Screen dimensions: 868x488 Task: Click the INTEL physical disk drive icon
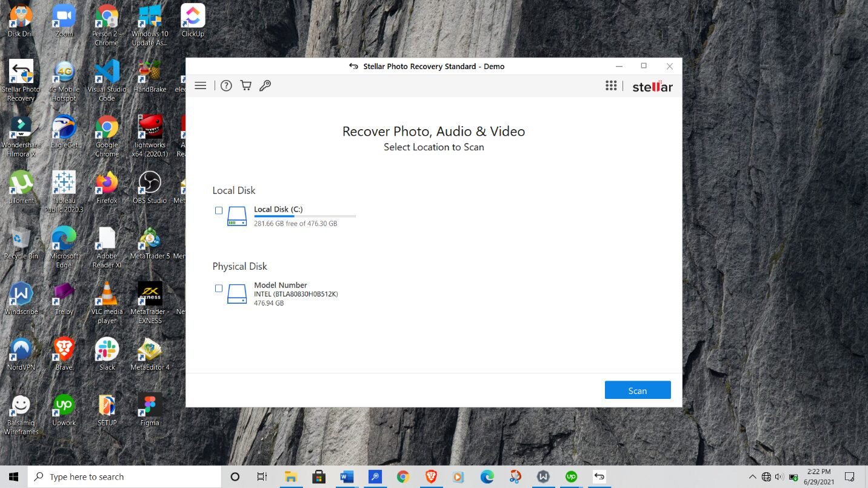pos(237,294)
